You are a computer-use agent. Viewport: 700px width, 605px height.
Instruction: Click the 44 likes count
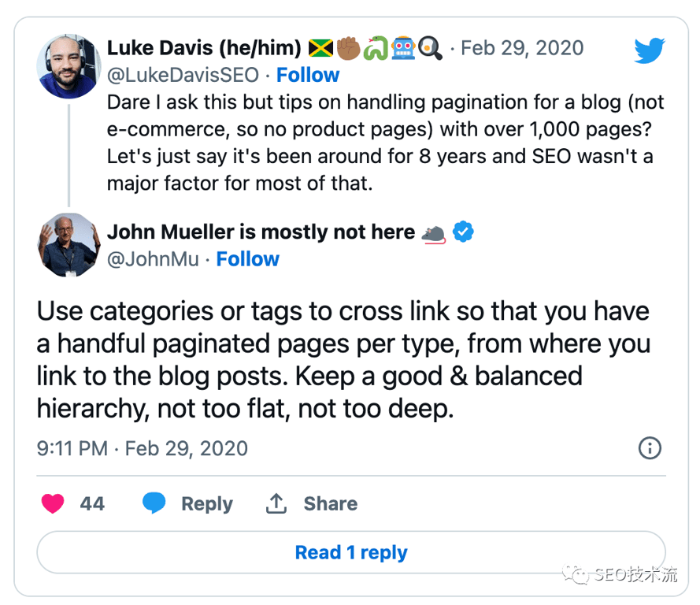click(x=92, y=504)
